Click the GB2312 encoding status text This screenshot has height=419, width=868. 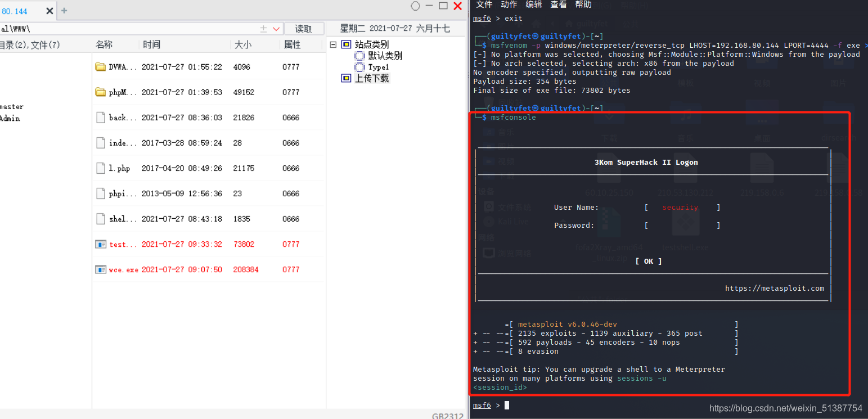448,416
